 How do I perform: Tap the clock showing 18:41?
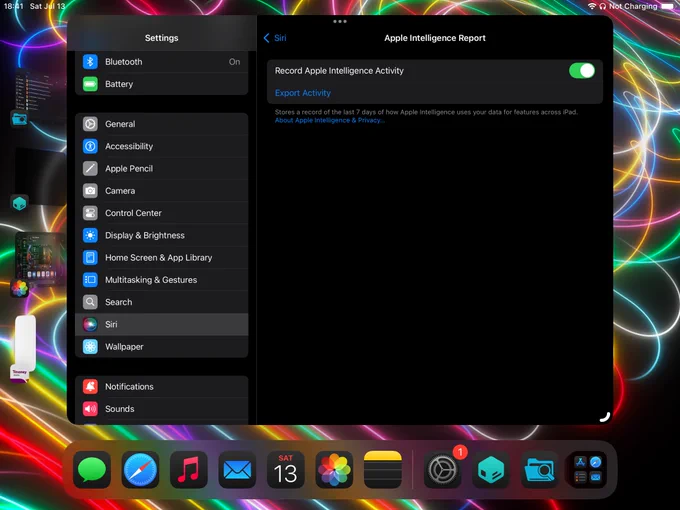13,6
